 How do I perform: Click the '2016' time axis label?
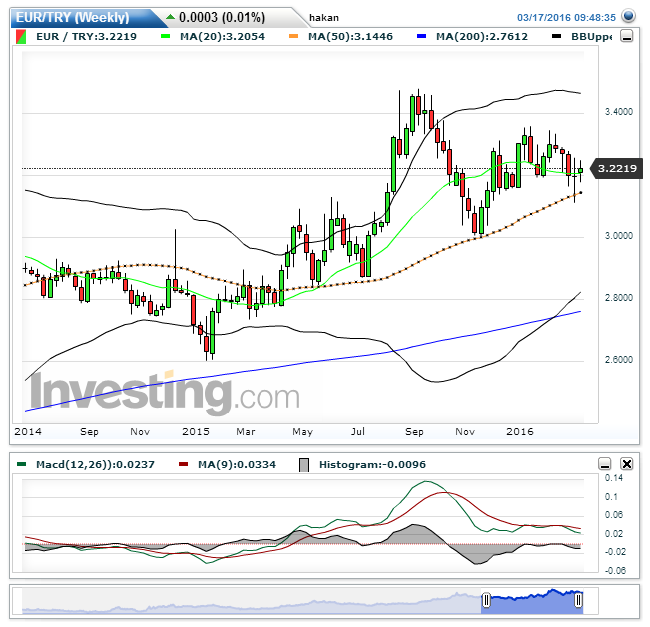(519, 431)
